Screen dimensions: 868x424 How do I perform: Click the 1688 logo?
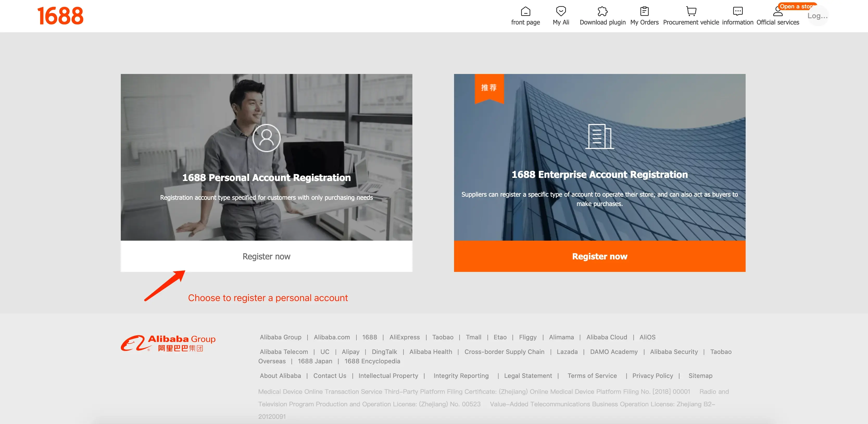pyautogui.click(x=60, y=16)
